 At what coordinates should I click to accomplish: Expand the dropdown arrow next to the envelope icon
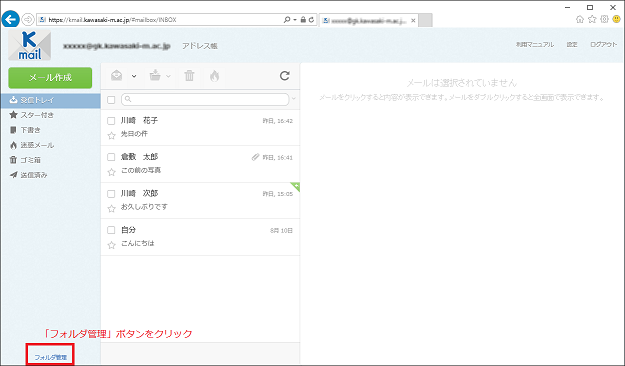click(134, 76)
